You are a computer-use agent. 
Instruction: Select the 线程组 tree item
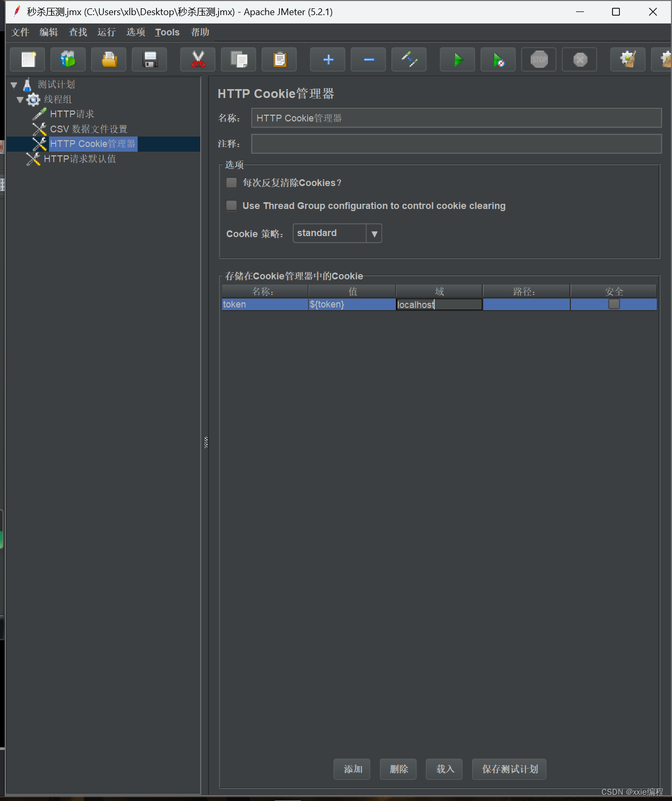click(x=58, y=100)
